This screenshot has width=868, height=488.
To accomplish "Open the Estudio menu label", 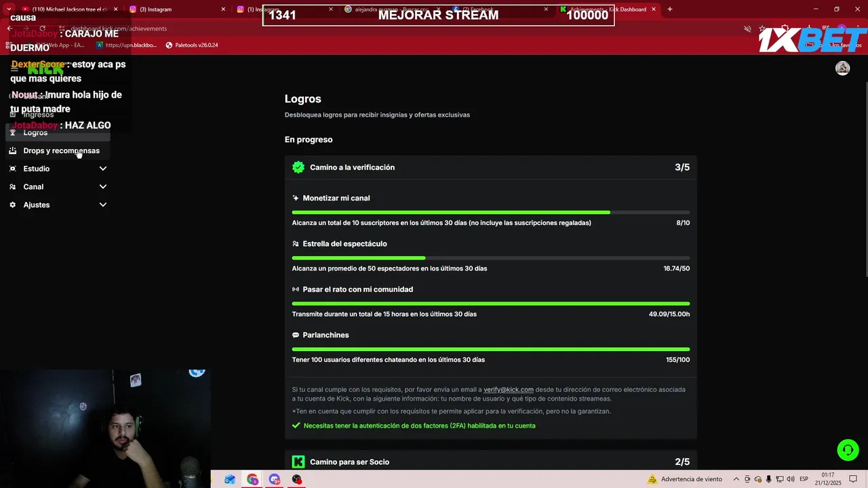I will pos(37,169).
